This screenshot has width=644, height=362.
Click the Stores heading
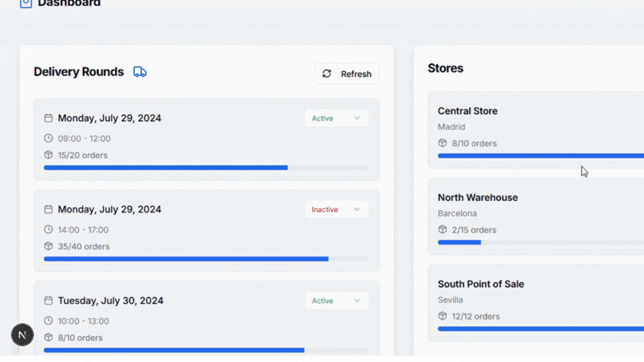pos(446,68)
